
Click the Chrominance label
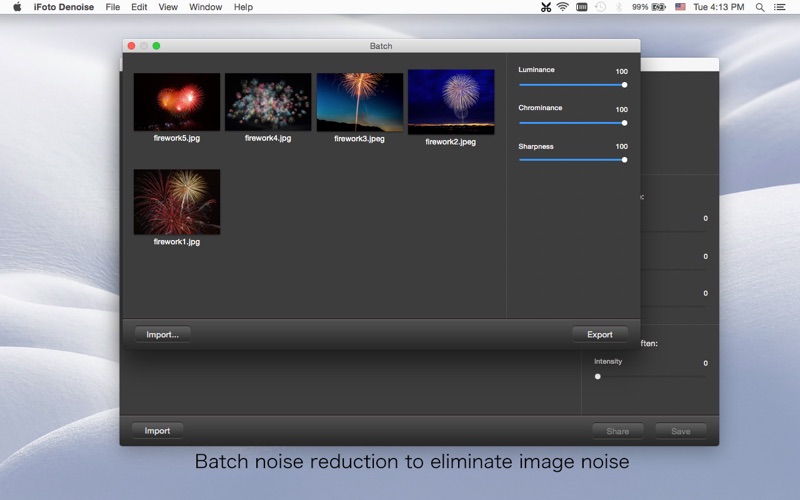(540, 108)
